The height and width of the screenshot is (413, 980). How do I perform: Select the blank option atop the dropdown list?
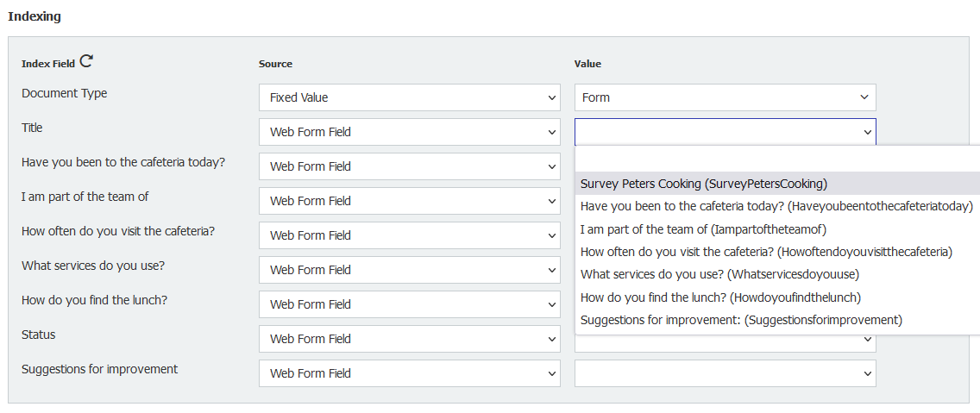click(776, 160)
